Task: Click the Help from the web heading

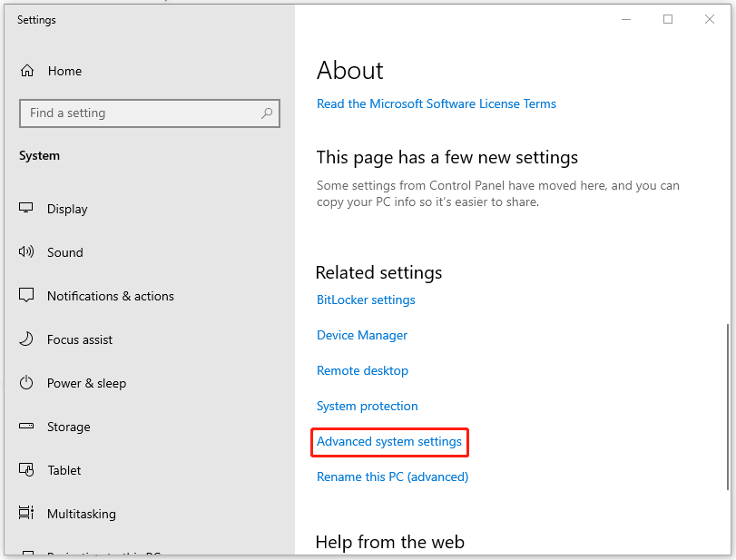Action: coord(390,542)
